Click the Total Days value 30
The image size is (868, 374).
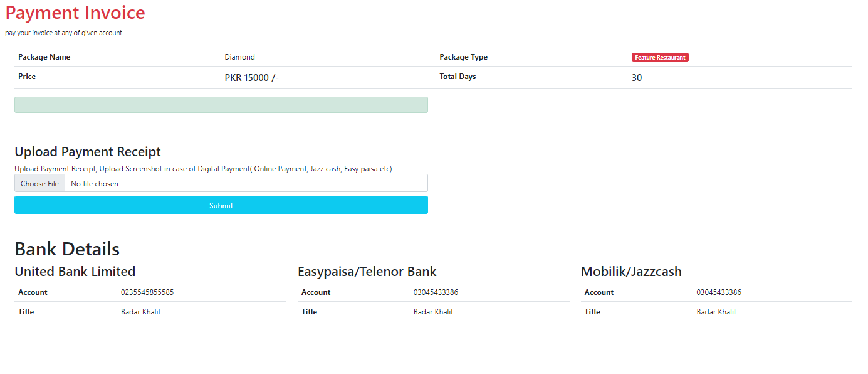(637, 78)
